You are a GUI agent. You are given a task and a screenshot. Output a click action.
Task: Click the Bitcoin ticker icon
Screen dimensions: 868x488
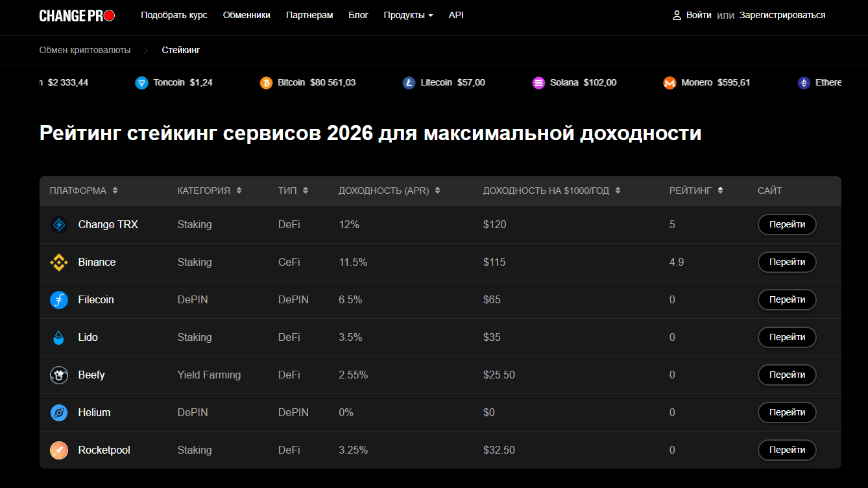click(266, 83)
